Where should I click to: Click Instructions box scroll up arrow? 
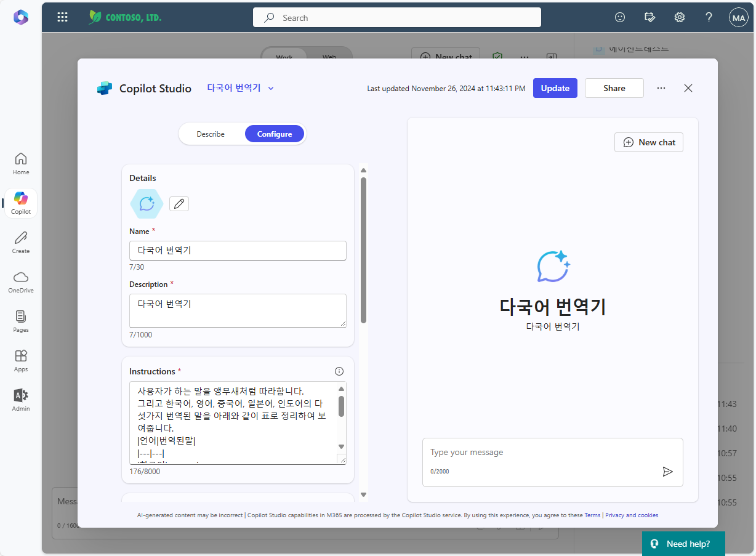click(341, 389)
